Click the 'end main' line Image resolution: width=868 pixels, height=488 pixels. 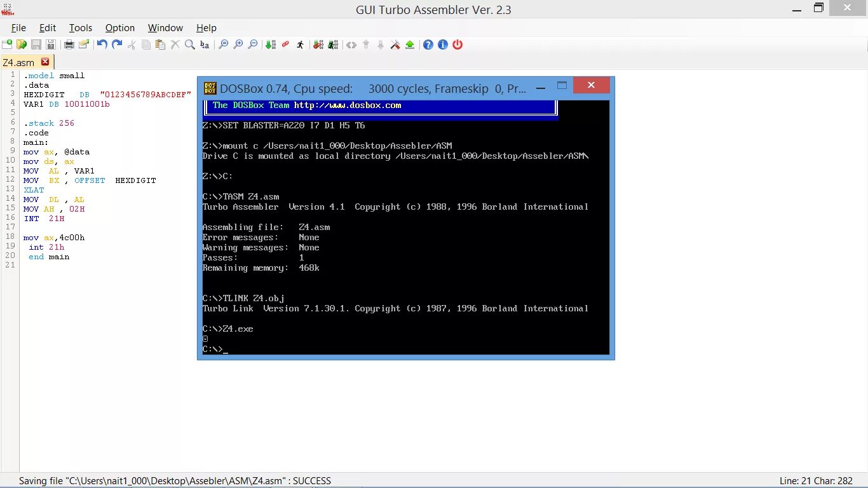click(49, 257)
